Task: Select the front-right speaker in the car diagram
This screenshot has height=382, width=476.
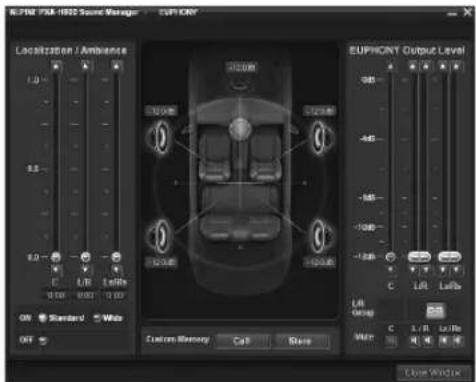Action: click(322, 137)
